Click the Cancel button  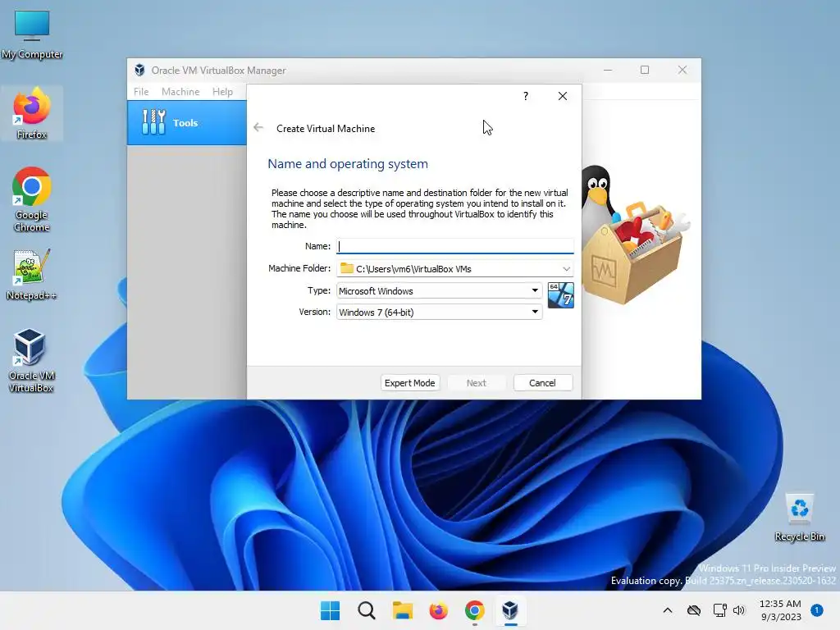[543, 382]
